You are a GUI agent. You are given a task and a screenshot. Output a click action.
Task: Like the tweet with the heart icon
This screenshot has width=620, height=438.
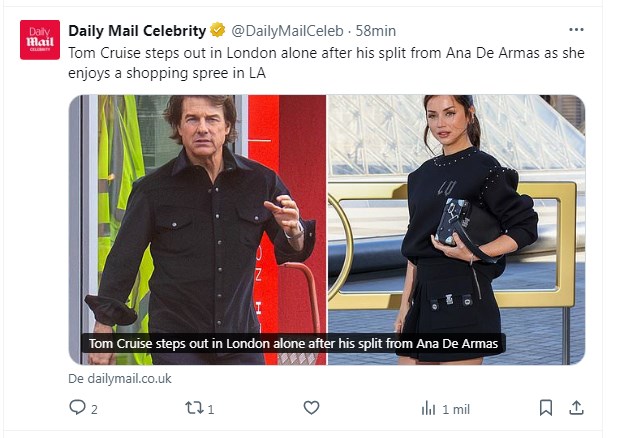click(x=311, y=407)
